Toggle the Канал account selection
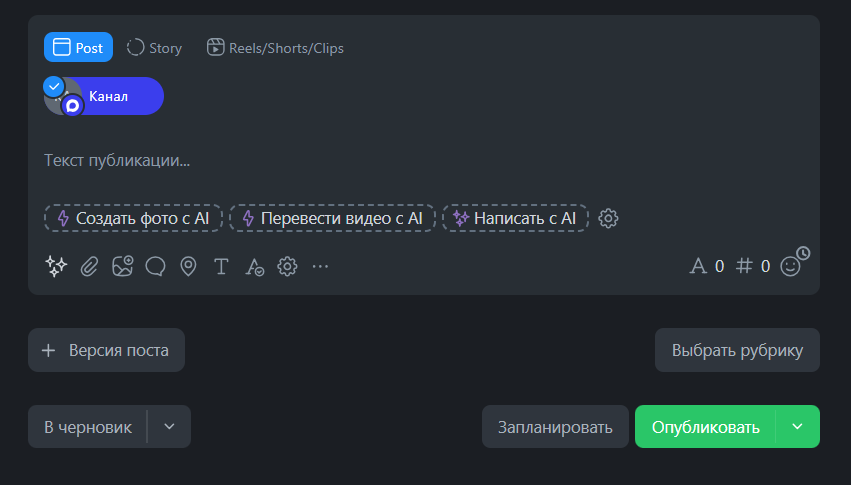 [x=103, y=96]
